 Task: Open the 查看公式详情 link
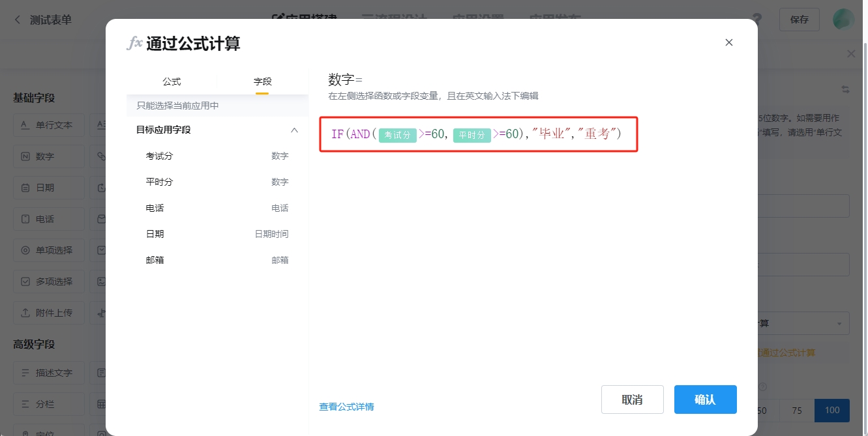pyautogui.click(x=346, y=407)
